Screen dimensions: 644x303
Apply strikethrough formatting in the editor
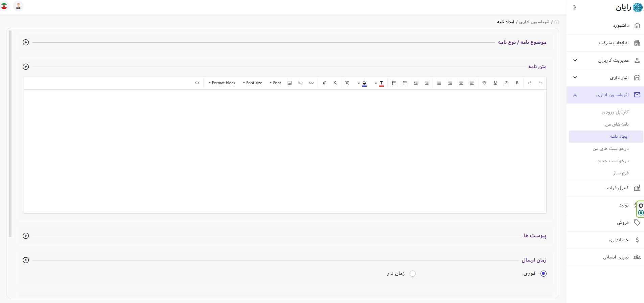(484, 83)
